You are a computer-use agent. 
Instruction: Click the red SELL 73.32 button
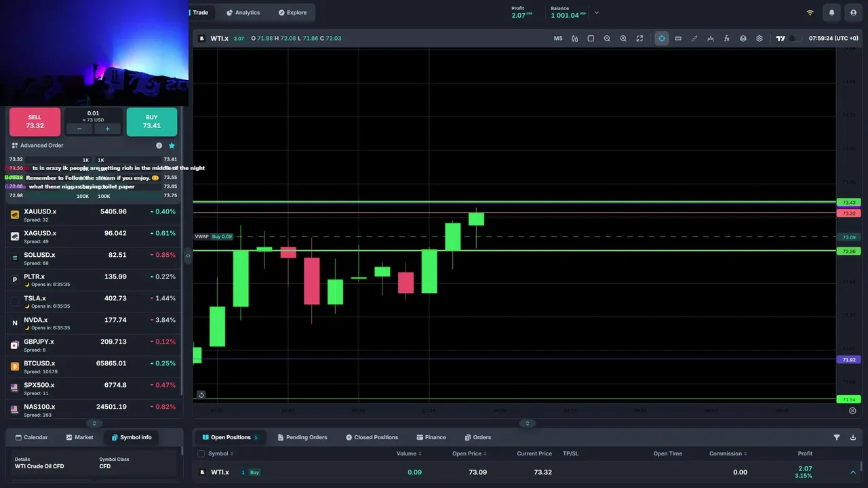pyautogui.click(x=35, y=122)
